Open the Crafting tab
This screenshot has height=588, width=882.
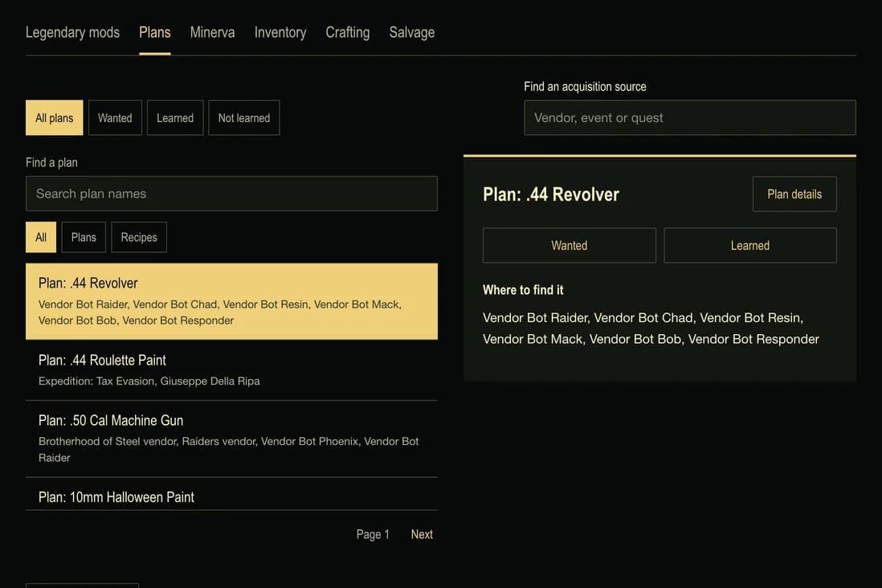348,33
